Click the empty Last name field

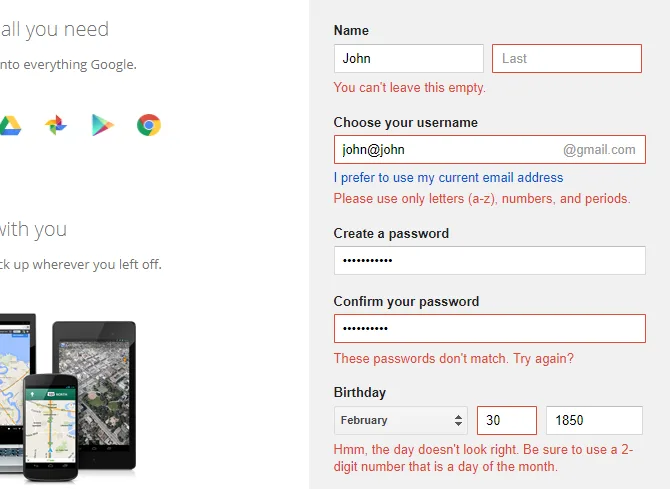[566, 58]
